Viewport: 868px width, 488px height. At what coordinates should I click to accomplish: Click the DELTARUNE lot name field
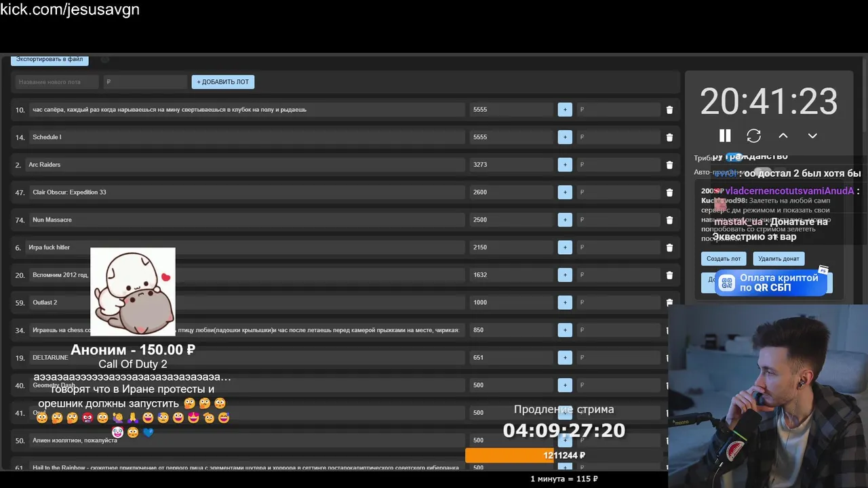pyautogui.click(x=247, y=358)
